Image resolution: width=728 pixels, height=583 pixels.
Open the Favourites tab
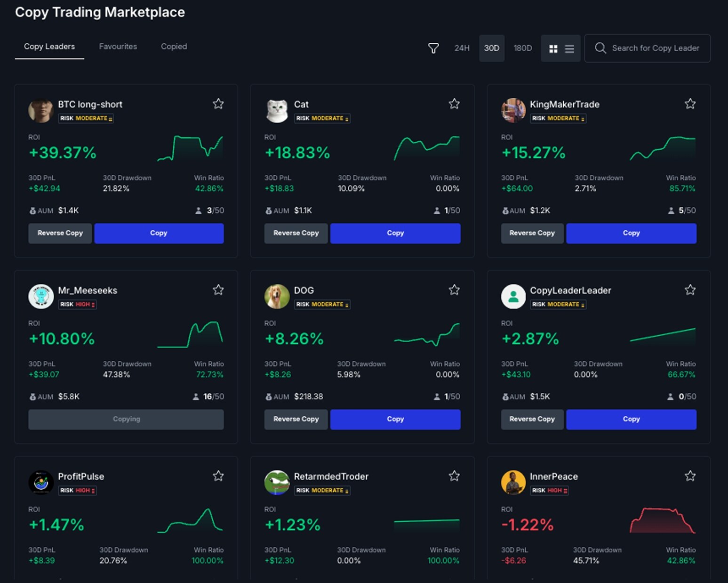click(118, 47)
